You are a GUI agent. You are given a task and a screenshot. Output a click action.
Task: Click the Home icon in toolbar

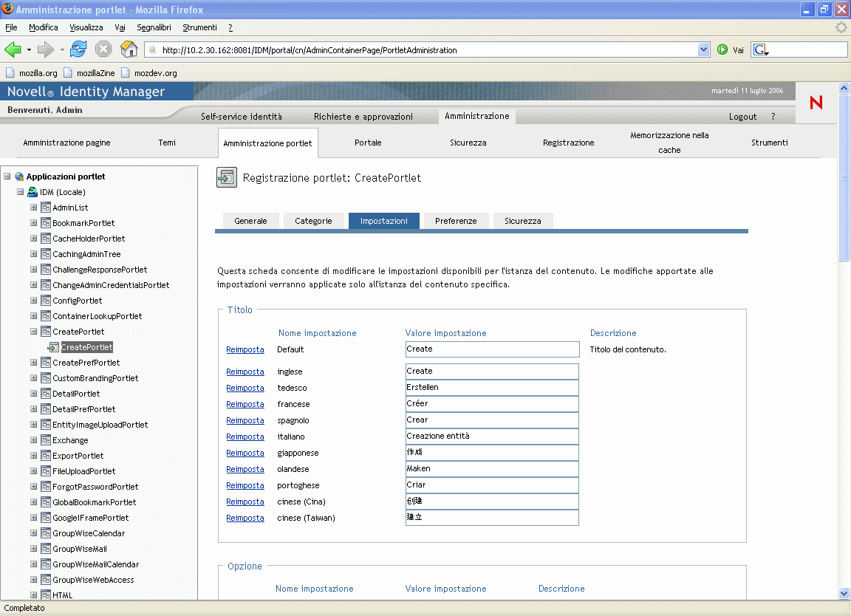tap(129, 49)
